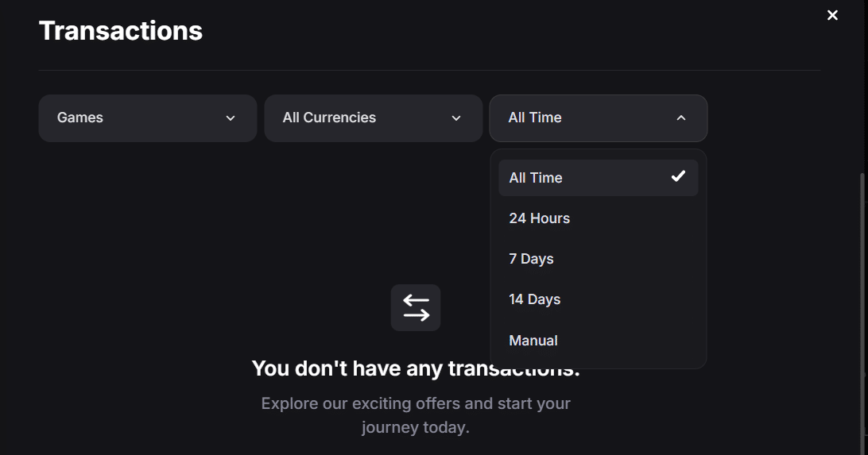The image size is (868, 455).
Task: Select the All Time option in list
Action: pos(536,178)
